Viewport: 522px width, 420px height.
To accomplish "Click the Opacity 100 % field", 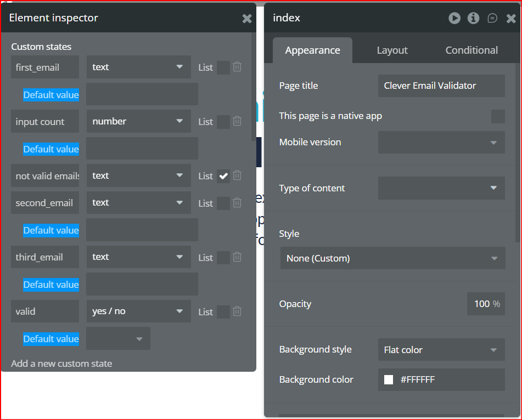I will 486,304.
